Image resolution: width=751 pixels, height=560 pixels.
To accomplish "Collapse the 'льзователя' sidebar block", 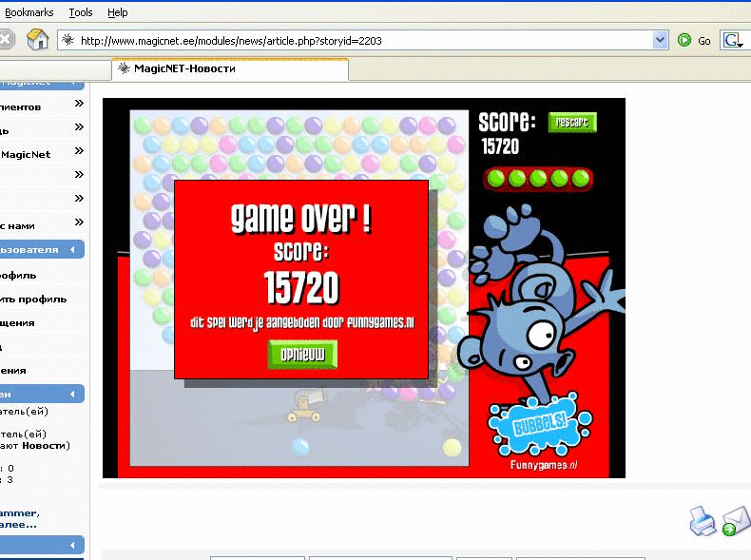I will 73,250.
